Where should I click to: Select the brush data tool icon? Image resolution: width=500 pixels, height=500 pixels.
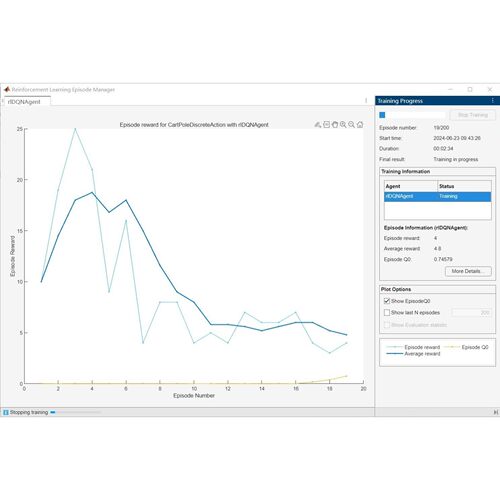coord(318,125)
